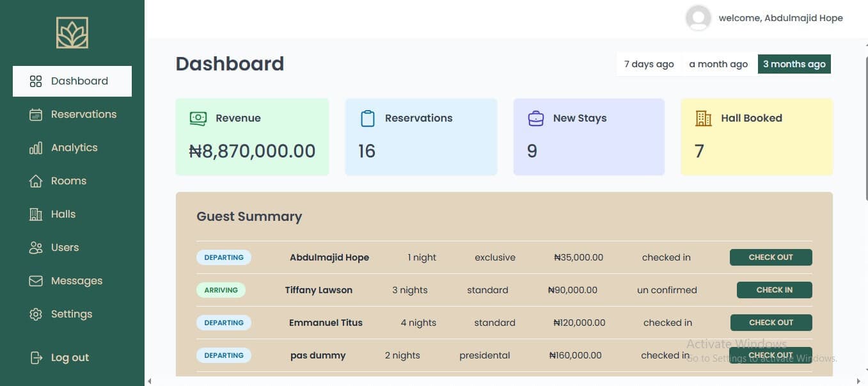Image resolution: width=868 pixels, height=386 pixels.
Task: Click the New Stays briefcase icon
Action: [535, 118]
